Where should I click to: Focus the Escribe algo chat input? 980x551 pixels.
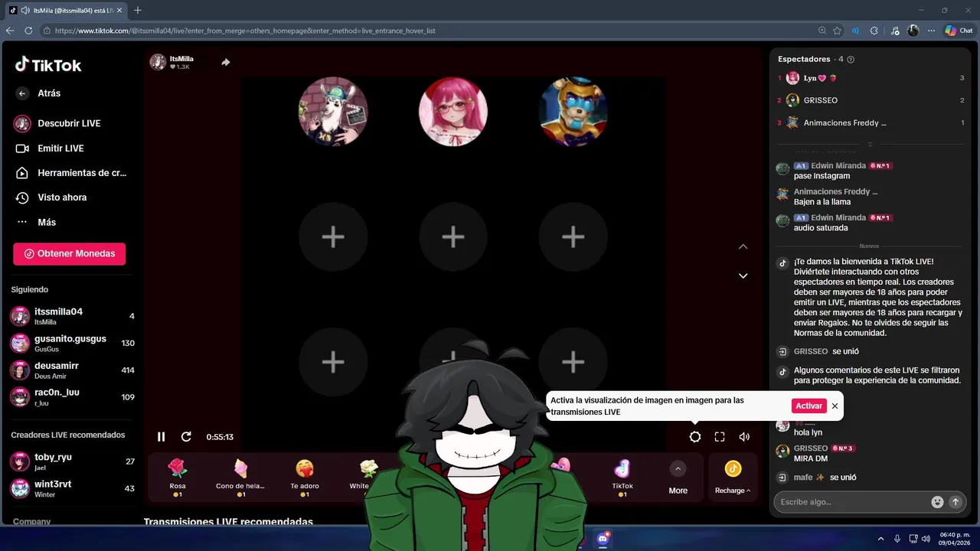point(851,502)
